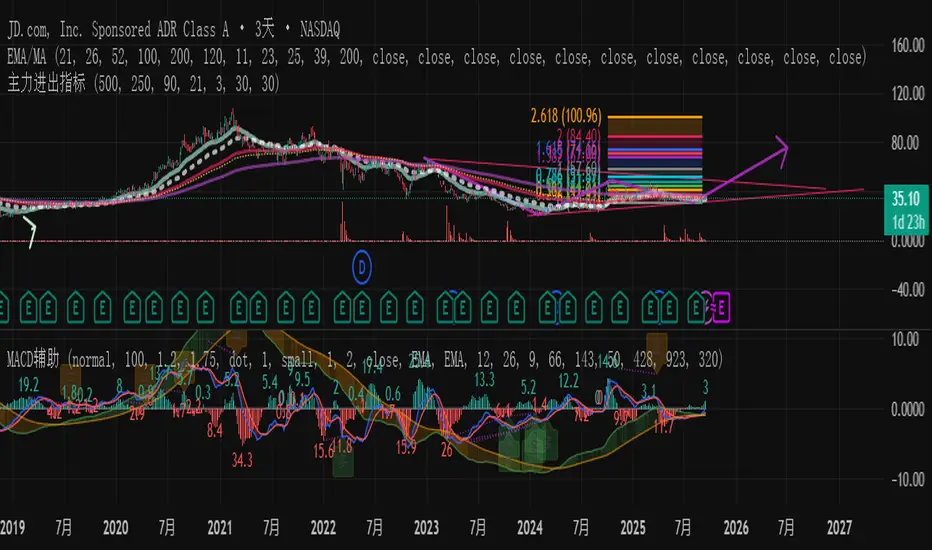The image size is (932, 550).
Task: Click the 2026 label on time axis
Action: (x=735, y=526)
